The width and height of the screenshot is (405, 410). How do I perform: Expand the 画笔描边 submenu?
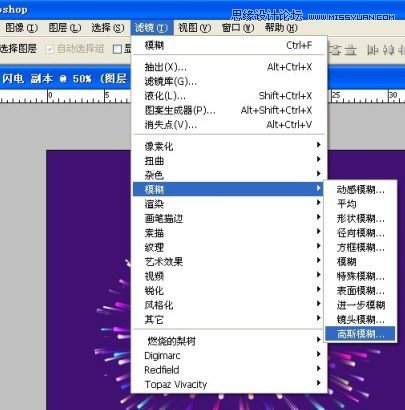[x=229, y=218]
